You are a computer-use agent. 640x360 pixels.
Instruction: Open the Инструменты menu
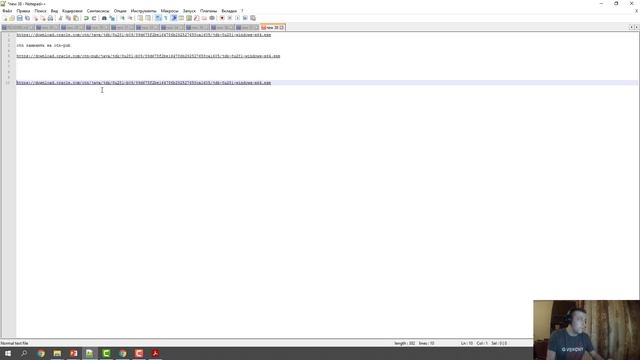(144, 11)
